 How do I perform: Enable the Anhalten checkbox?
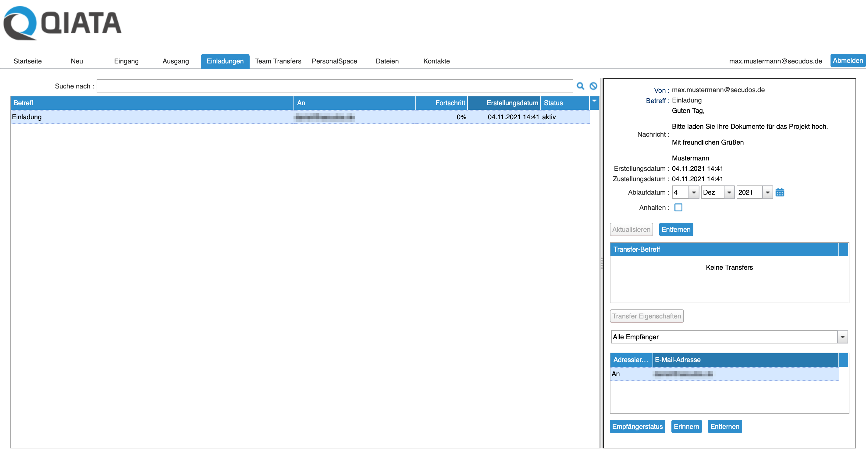pyautogui.click(x=678, y=207)
